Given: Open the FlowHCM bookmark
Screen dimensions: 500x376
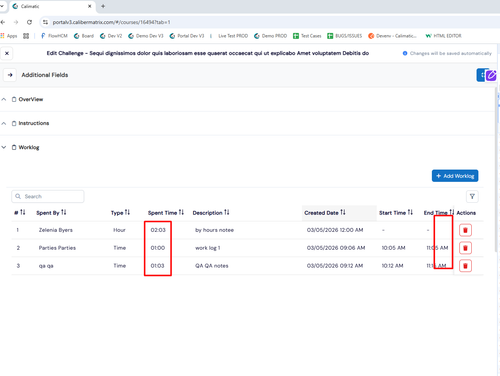Looking at the screenshot, I should pos(54,36).
